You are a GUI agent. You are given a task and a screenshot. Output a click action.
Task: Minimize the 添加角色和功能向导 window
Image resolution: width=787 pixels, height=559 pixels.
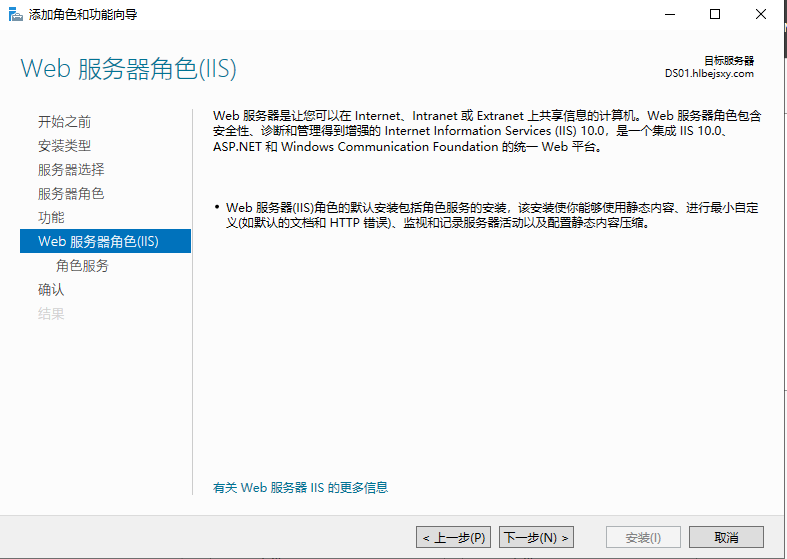[670, 14]
